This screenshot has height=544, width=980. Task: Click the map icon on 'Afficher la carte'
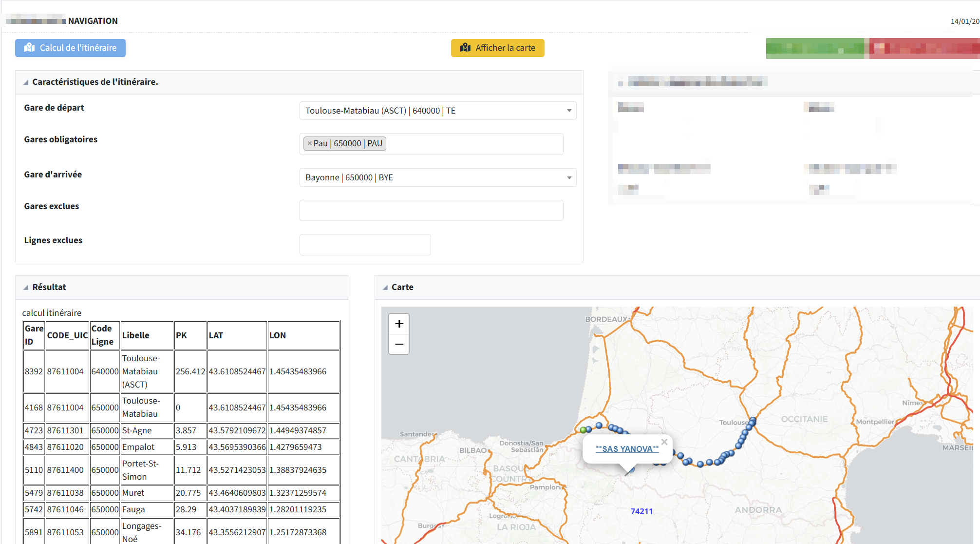point(465,48)
